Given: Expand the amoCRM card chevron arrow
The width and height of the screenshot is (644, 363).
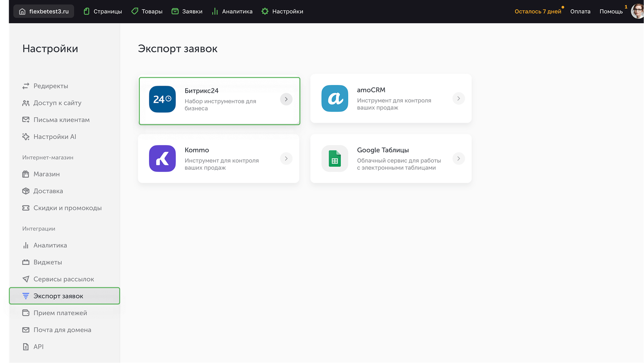Looking at the screenshot, I should coord(459,99).
